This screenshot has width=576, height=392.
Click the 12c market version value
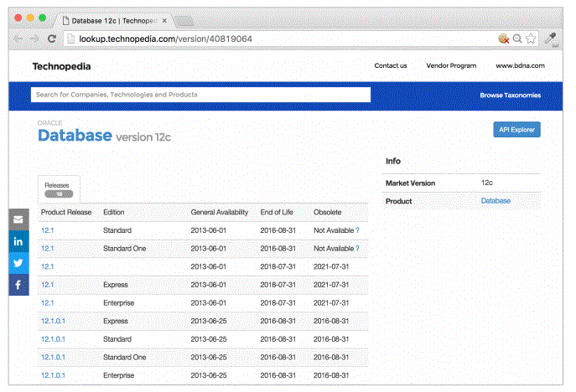point(487,183)
